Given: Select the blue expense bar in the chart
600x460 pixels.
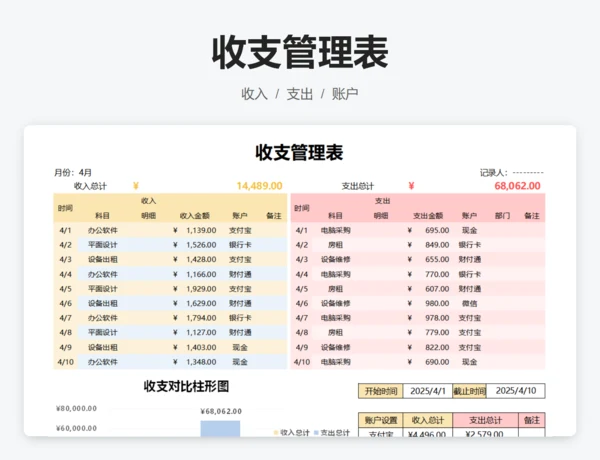Looking at the screenshot, I should 220,428.
